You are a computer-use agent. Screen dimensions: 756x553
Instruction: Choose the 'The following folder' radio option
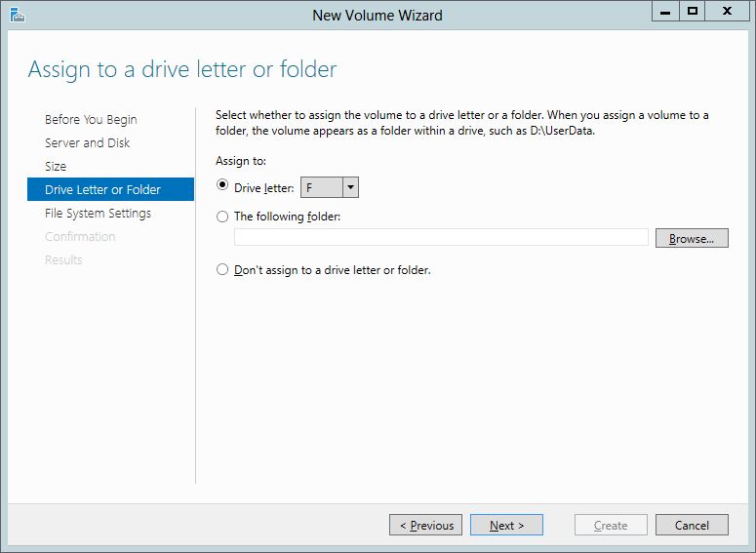coord(222,217)
